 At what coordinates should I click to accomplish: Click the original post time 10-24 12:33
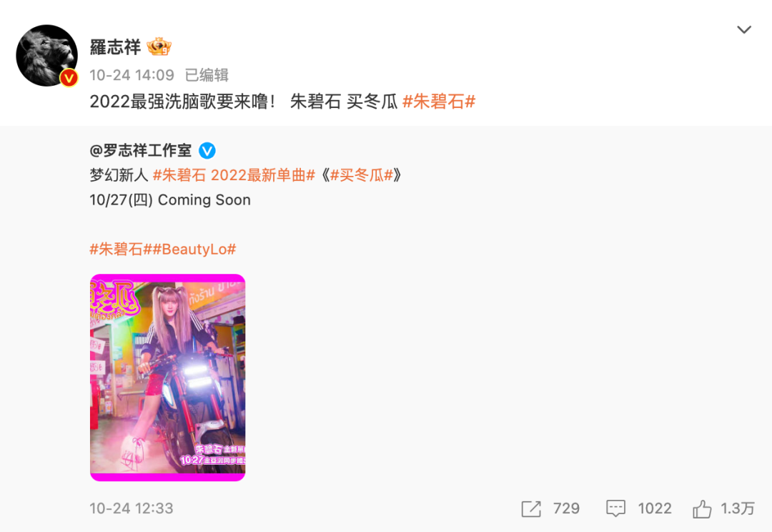132,508
